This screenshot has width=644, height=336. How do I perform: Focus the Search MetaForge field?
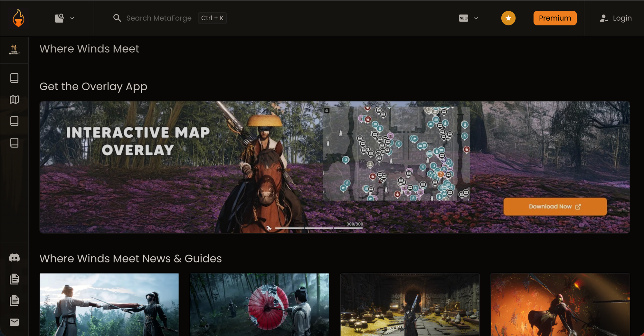tap(159, 18)
